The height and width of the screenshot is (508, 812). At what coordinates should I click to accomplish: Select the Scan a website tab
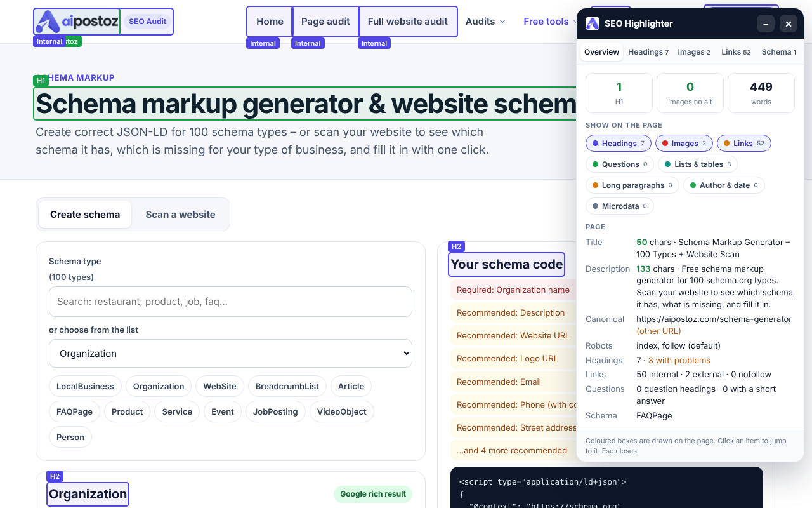point(181,215)
